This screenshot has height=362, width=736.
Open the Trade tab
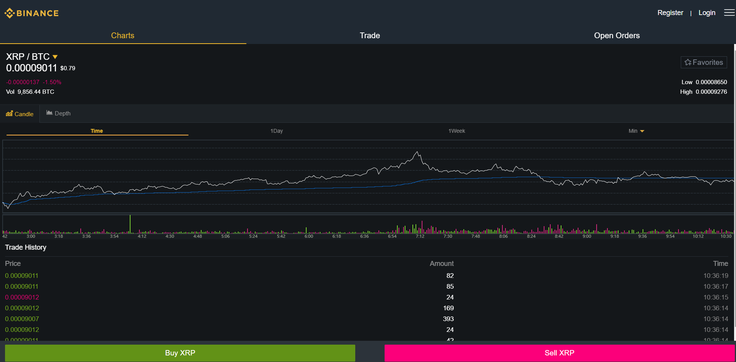369,35
